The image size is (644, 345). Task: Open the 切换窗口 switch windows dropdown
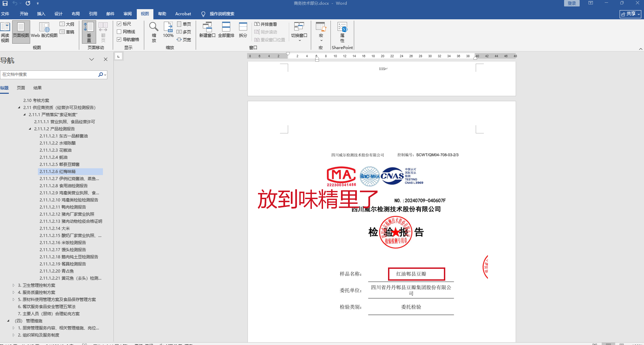(299, 32)
